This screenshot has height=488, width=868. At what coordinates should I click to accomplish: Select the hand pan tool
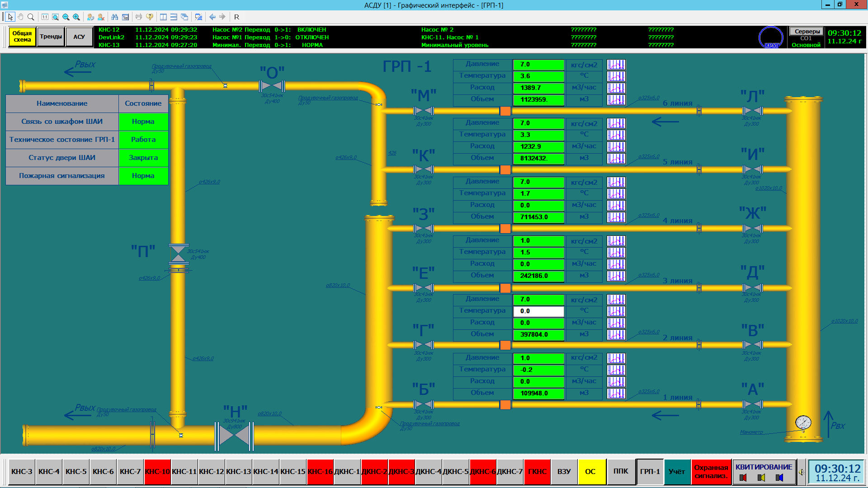pos(20,17)
